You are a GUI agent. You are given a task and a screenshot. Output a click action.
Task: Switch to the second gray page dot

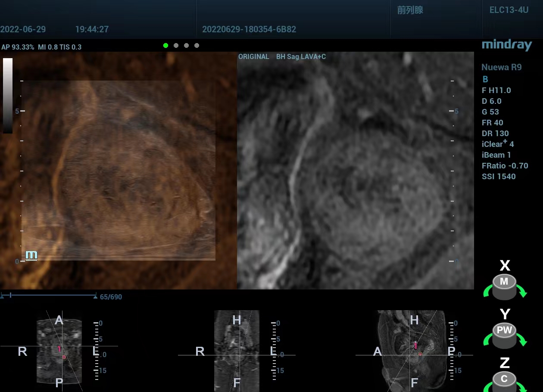176,46
